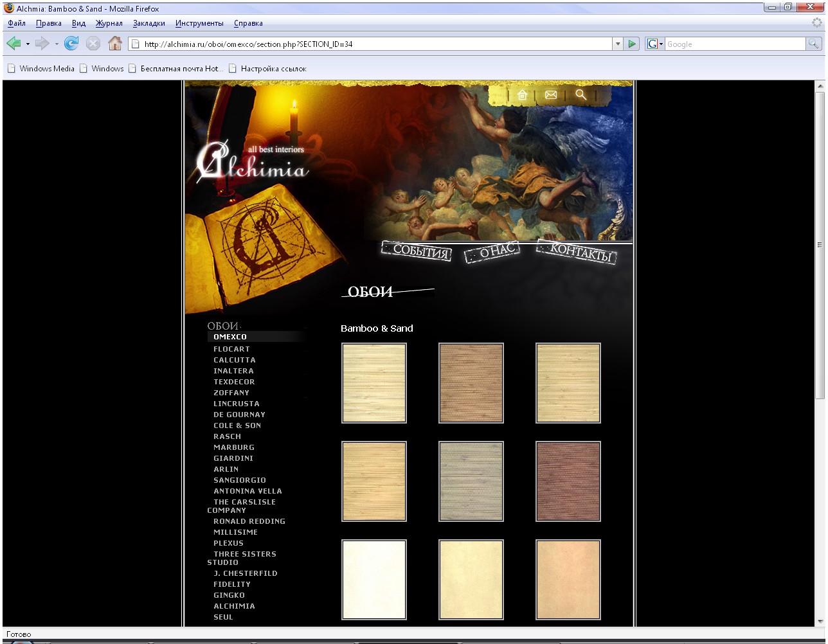Image resolution: width=828 pixels, height=644 pixels.
Task: Open the Закладки menu
Action: pos(149,23)
